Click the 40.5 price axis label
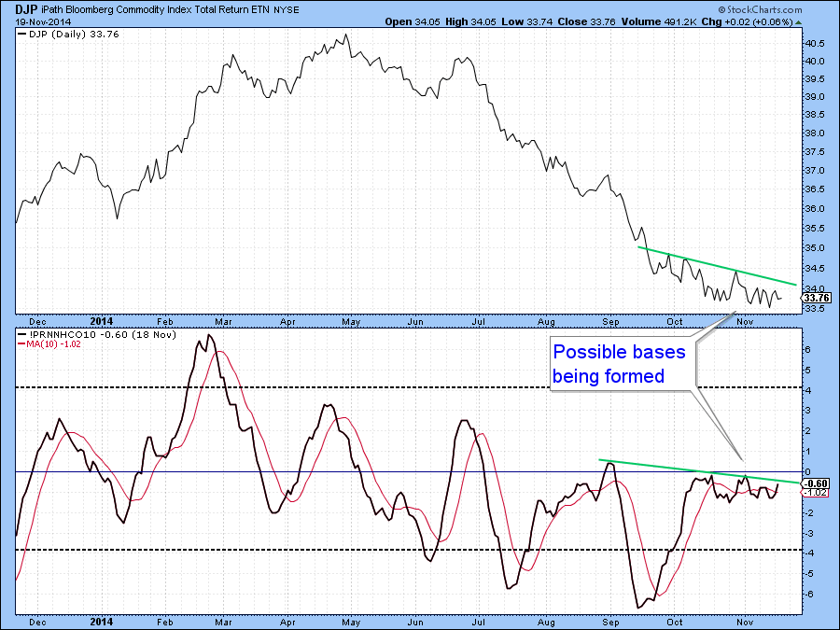Image resolution: width=840 pixels, height=630 pixels. (x=814, y=44)
